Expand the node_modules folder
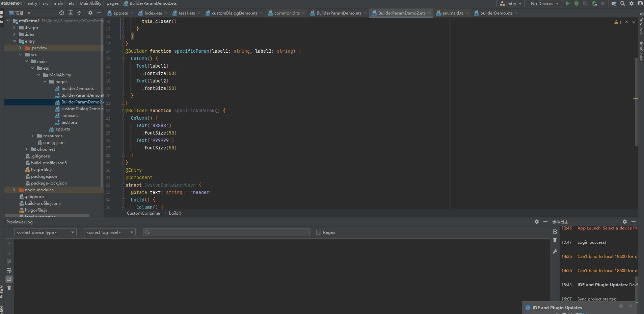644x314 pixels. (x=14, y=190)
